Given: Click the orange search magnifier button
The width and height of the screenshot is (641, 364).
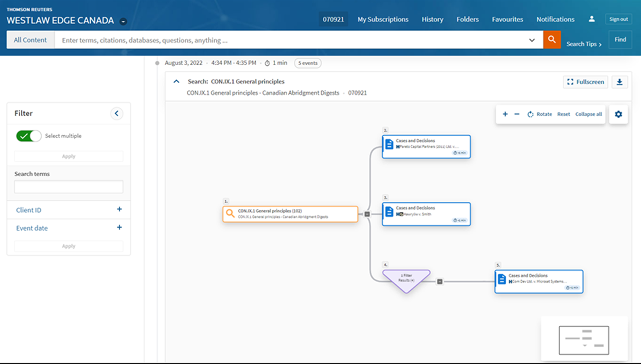Looking at the screenshot, I should click(552, 40).
